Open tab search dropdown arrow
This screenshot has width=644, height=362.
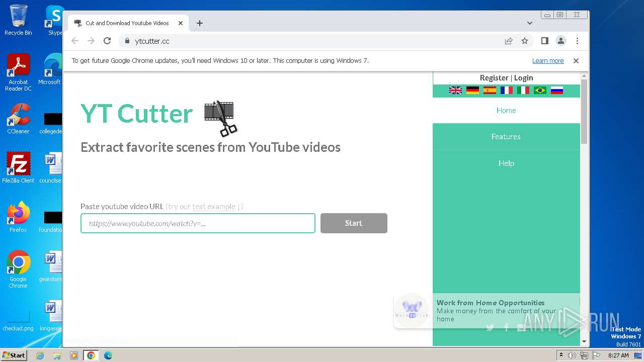coord(530,23)
